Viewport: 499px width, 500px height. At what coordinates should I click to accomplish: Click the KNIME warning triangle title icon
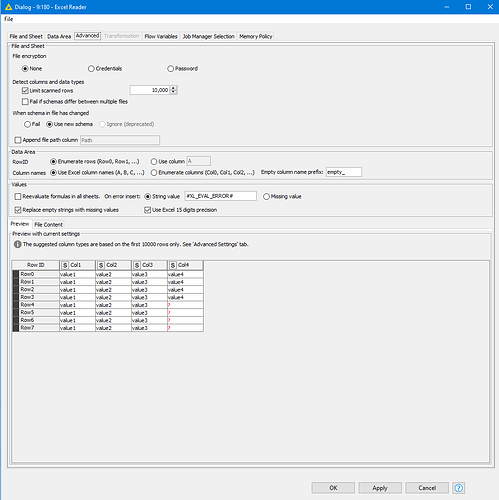pyautogui.click(x=8, y=7)
